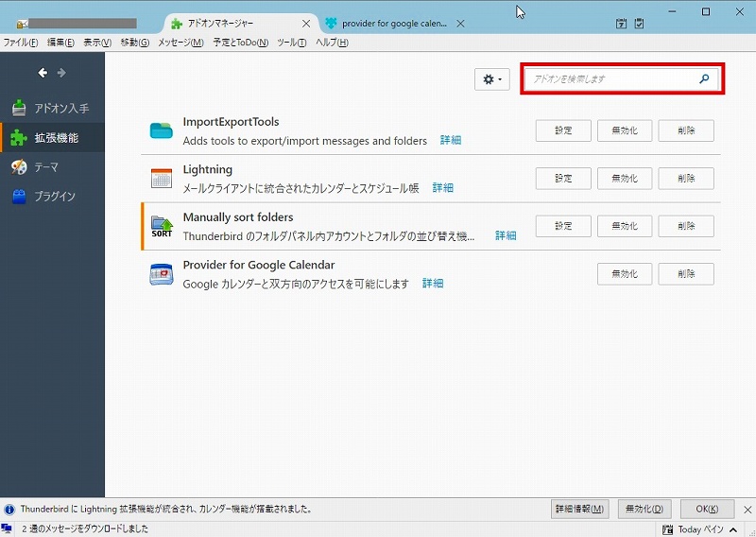Click the forward arrow in sidebar
Image resolution: width=756 pixels, height=537 pixels.
(61, 73)
